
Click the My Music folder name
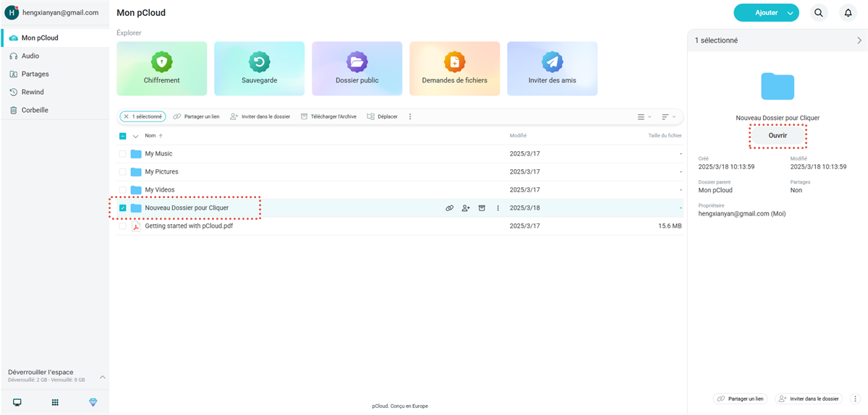click(158, 153)
